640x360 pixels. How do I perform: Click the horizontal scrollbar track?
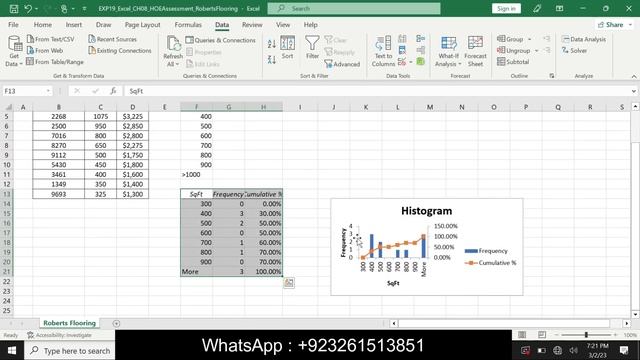tap(504, 323)
